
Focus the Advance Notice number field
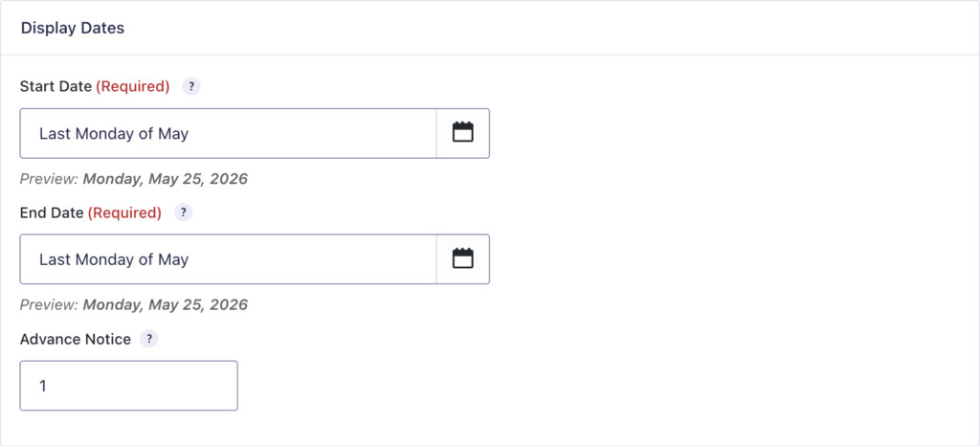pos(128,386)
